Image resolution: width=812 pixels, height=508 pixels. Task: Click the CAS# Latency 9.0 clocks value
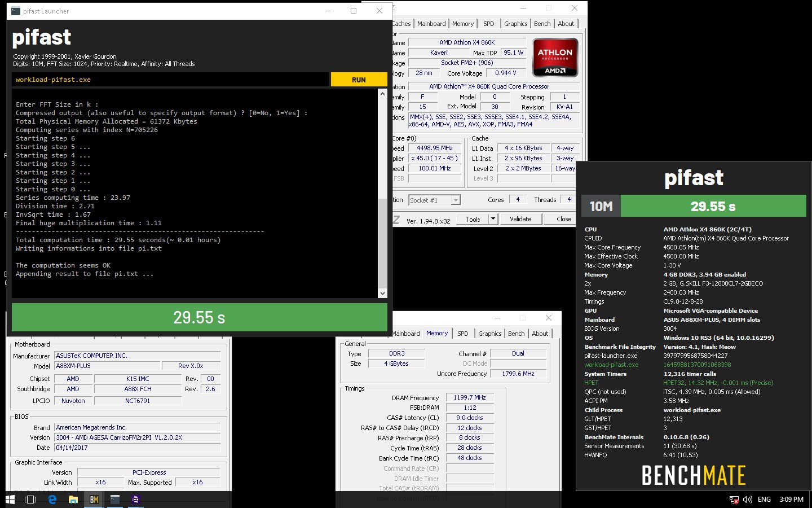470,418
